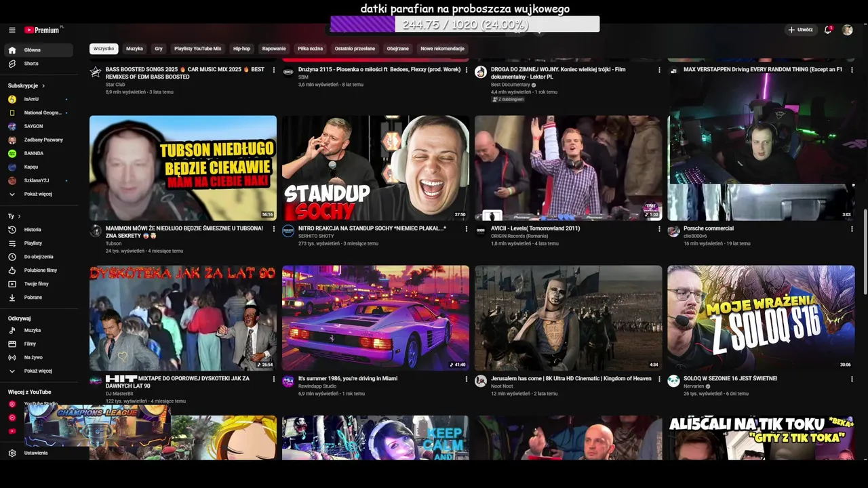Image resolution: width=868 pixels, height=488 pixels.
Task: Open Soloq S16 video thumbnail
Action: 761,318
